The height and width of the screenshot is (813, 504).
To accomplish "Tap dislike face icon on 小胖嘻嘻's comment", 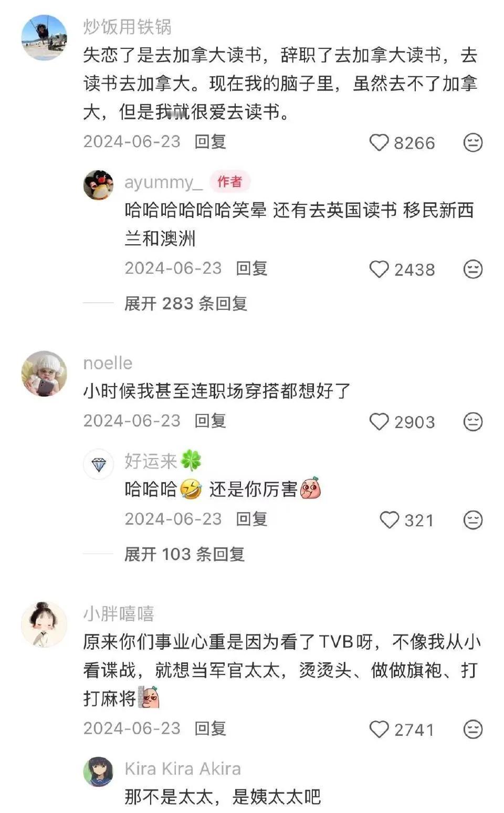I will tap(472, 729).
